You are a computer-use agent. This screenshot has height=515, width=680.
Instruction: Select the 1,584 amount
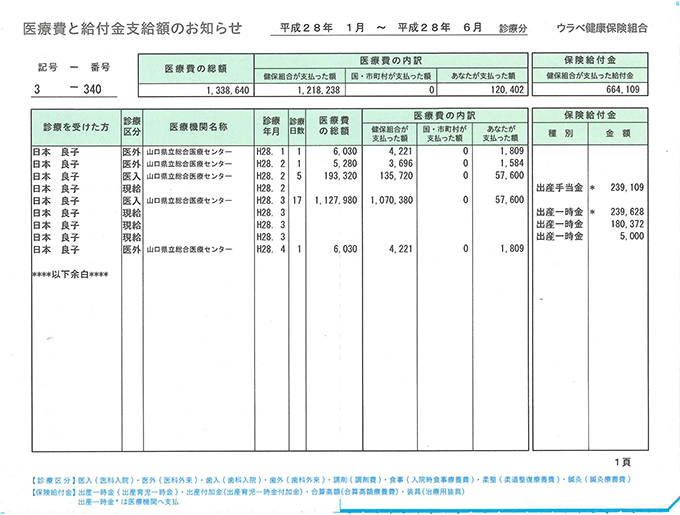coord(512,163)
